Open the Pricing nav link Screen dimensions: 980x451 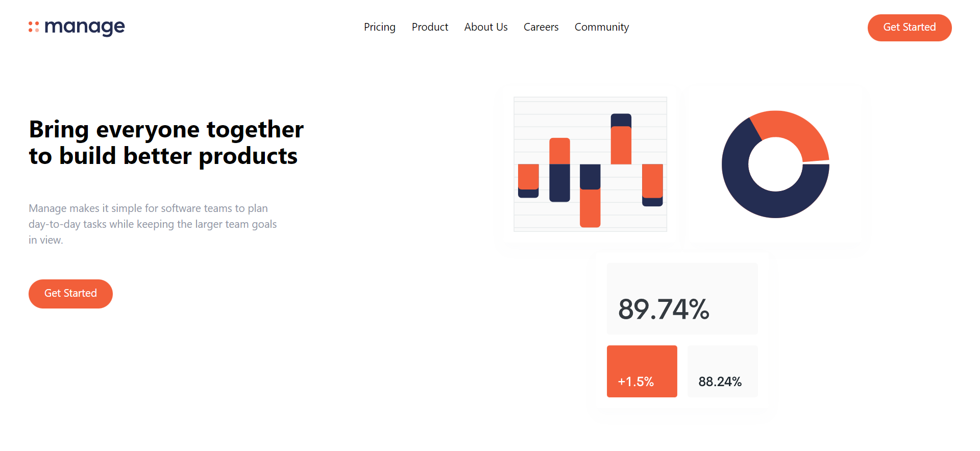coord(379,27)
